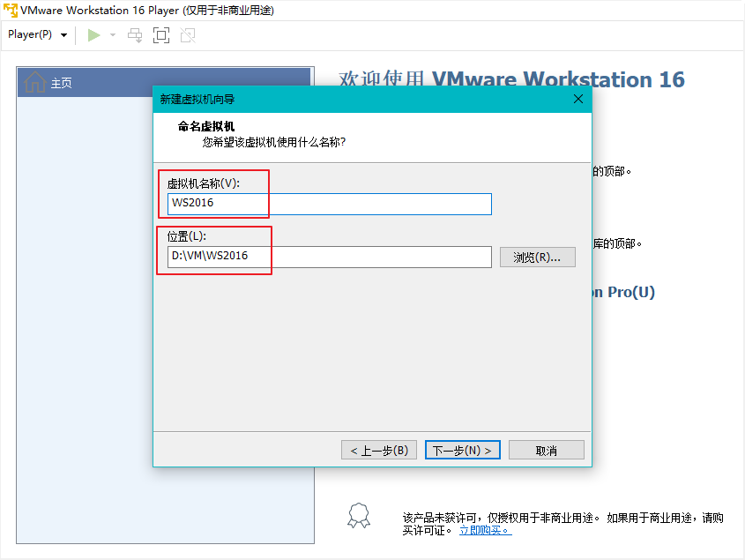Click the VMware logo in title bar
The height and width of the screenshot is (560, 745).
point(10,10)
